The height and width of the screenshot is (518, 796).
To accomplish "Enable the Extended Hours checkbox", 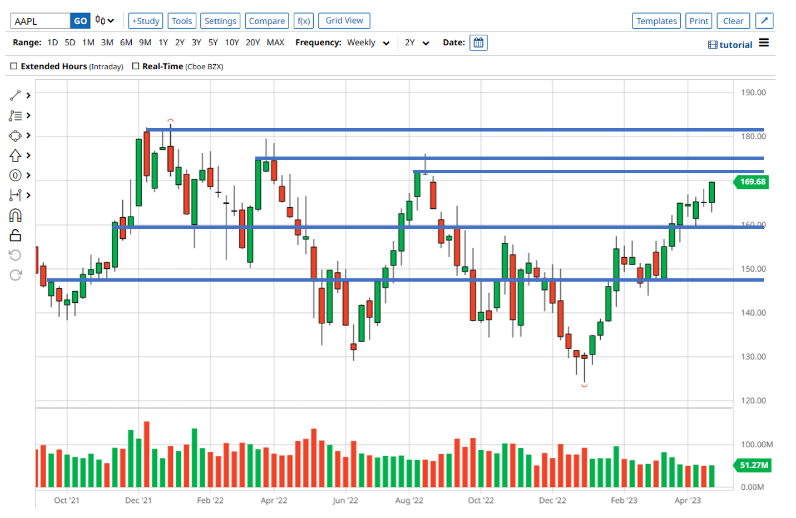I will click(x=13, y=66).
